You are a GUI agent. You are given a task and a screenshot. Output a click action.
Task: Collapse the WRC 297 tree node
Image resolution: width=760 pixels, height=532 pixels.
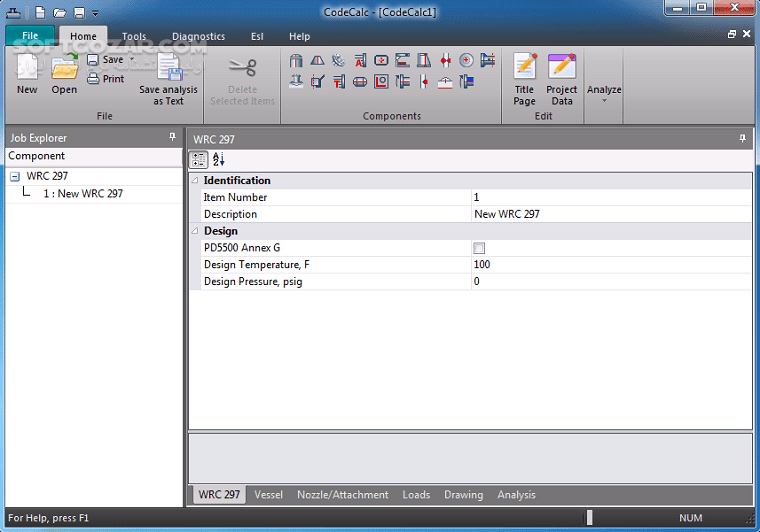[x=15, y=177]
